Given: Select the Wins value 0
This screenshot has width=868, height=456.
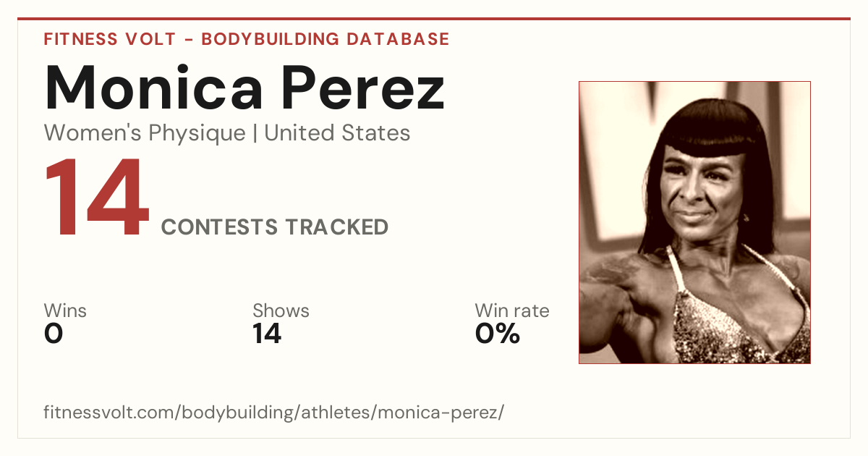Looking at the screenshot, I should coord(54,334).
